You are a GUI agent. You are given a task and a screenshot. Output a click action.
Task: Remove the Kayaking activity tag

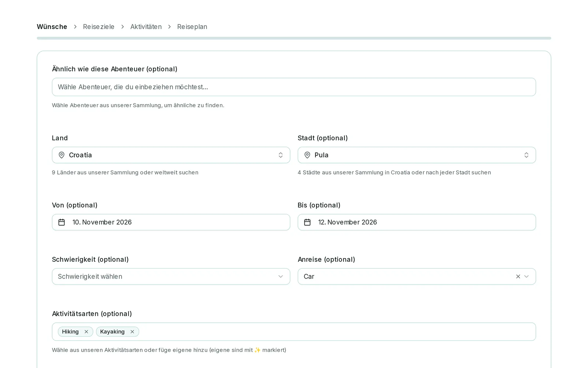coord(132,332)
